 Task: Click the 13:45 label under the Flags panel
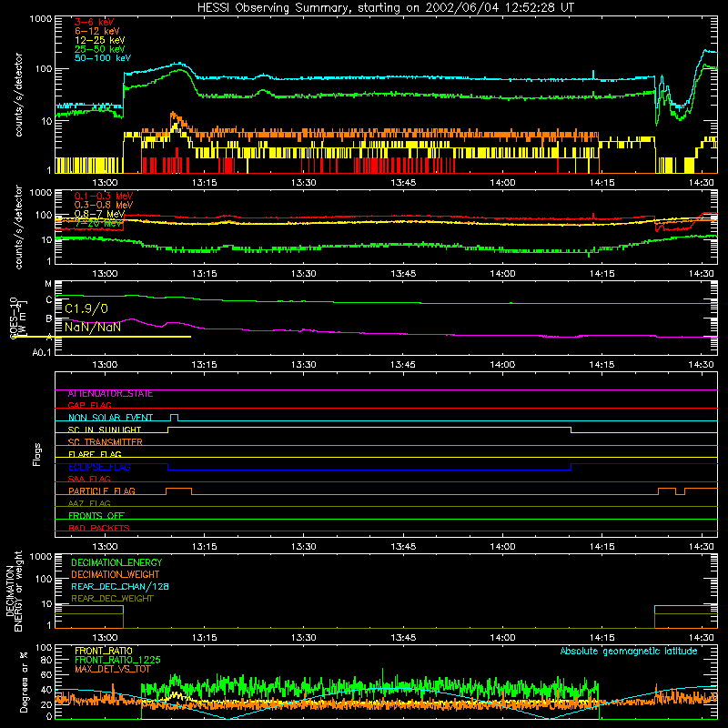point(403,547)
